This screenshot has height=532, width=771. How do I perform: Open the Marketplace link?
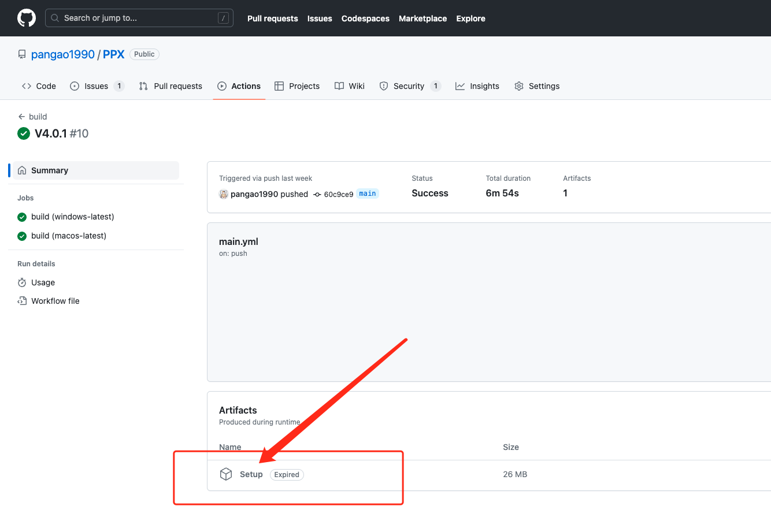[422, 18]
